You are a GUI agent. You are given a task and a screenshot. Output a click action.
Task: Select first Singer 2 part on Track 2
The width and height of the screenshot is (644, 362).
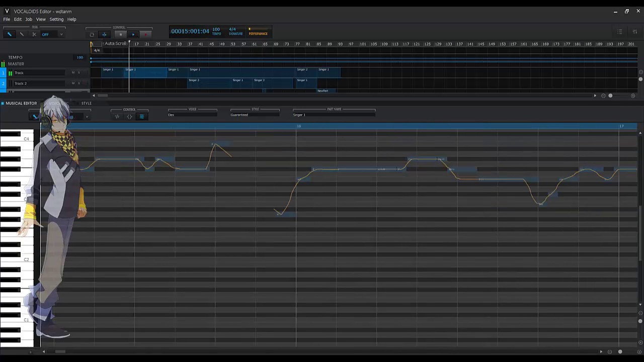210,83
